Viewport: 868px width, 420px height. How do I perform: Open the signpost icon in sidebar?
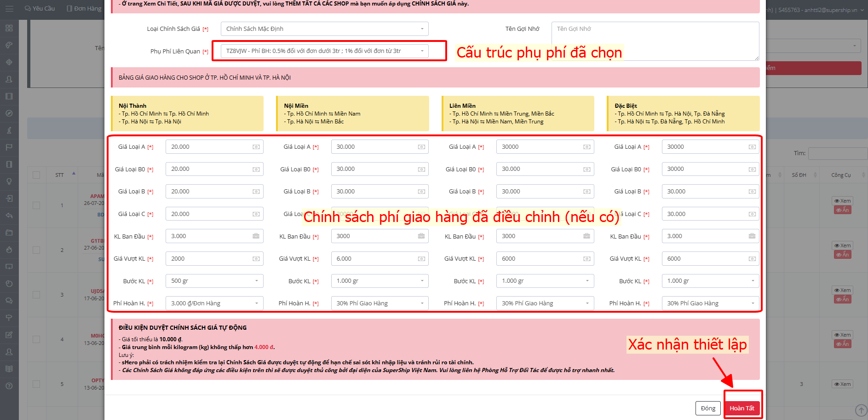coord(9,318)
